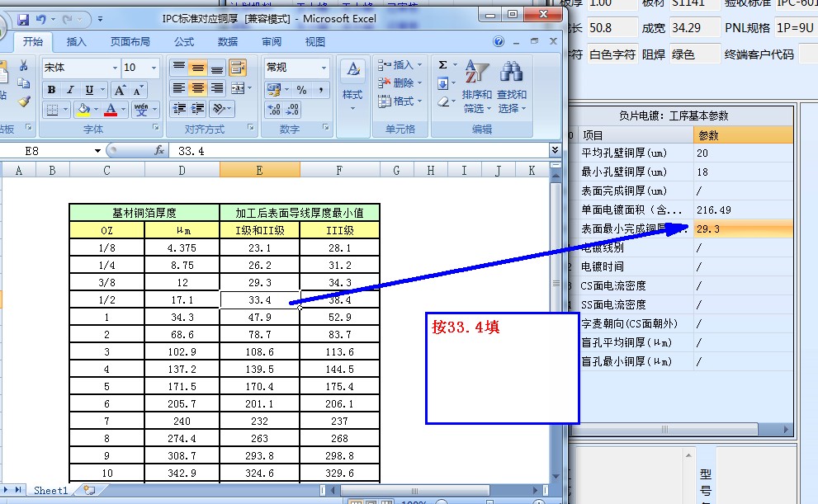The image size is (818, 504).
Task: Apply red font color A icon
Action: (x=111, y=110)
